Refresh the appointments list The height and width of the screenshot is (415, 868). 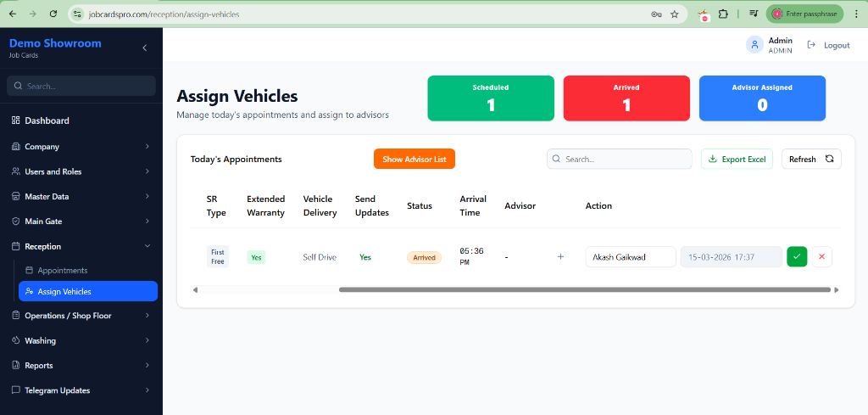click(810, 159)
